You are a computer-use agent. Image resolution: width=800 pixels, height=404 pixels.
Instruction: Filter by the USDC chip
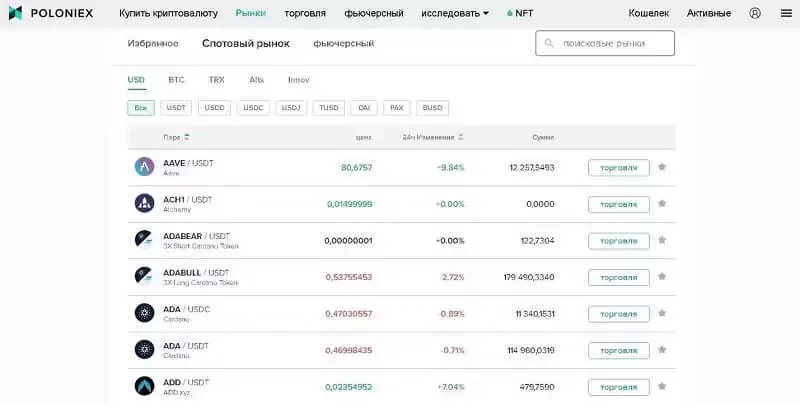click(253, 108)
